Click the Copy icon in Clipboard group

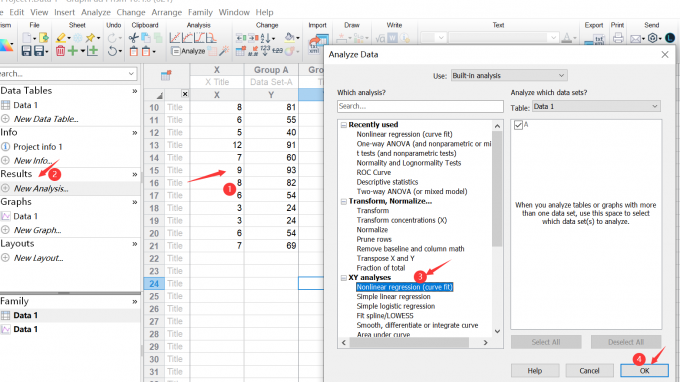point(146,38)
